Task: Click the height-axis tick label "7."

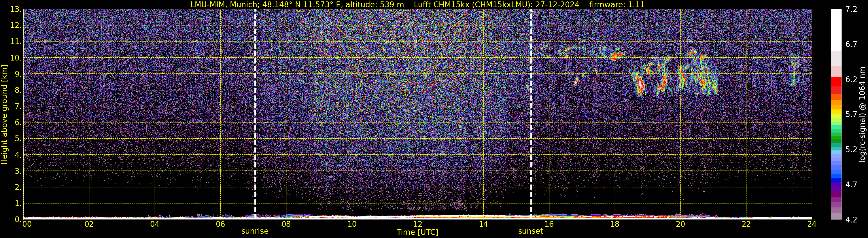Action: click(18, 107)
